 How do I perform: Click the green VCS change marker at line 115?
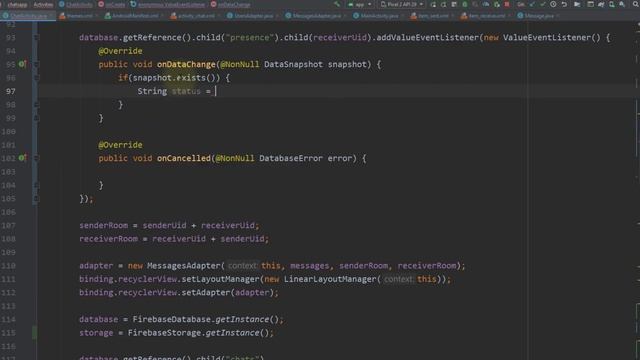click(x=35, y=333)
